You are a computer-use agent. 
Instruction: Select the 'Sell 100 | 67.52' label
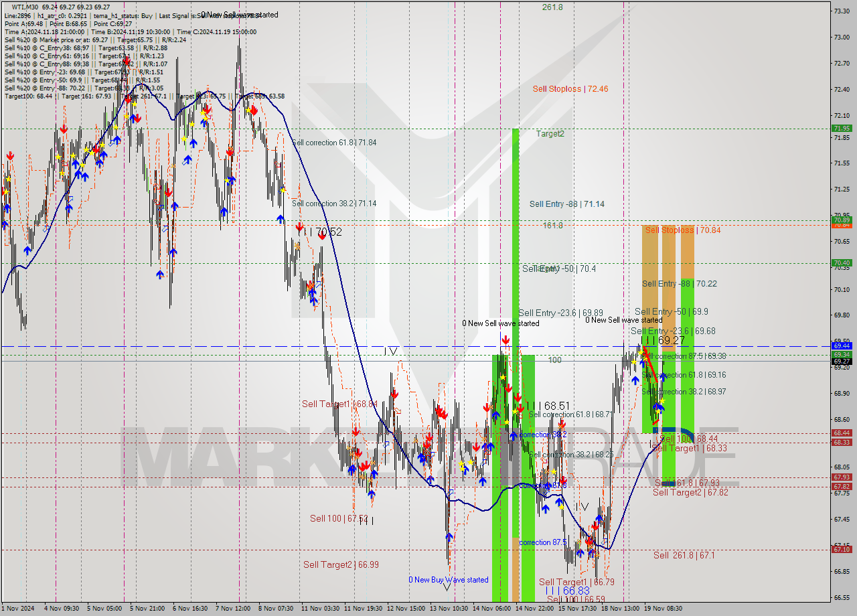pos(339,519)
